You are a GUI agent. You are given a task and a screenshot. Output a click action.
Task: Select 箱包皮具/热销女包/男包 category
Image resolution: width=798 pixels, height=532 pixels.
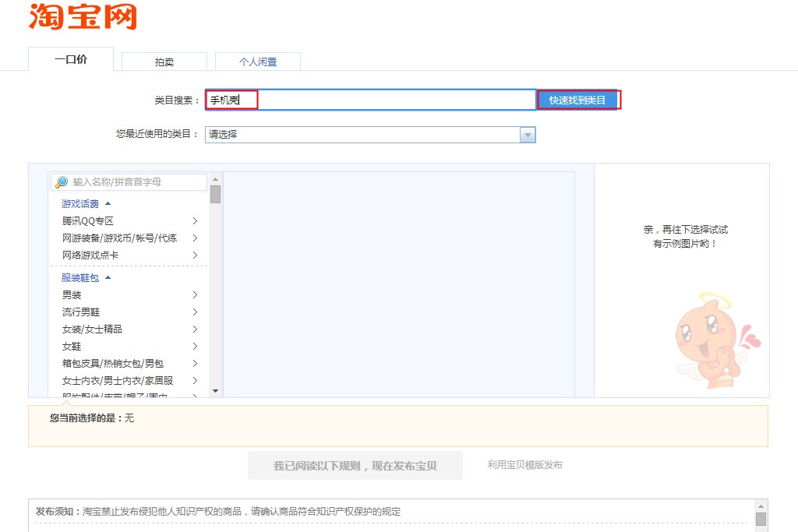(129, 363)
